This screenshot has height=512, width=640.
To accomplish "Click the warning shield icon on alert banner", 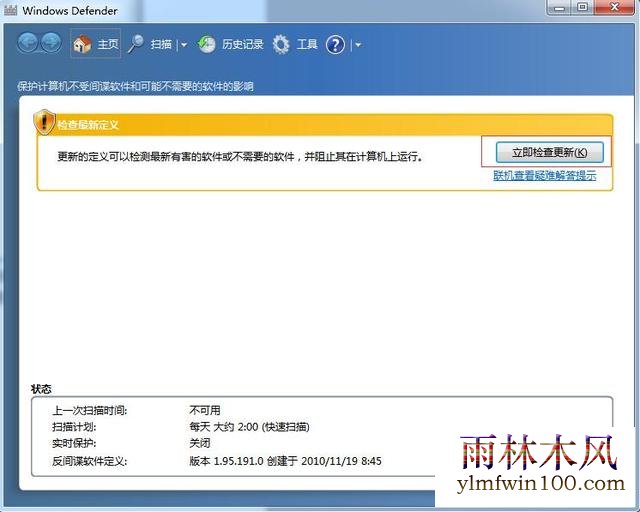I will [44, 122].
